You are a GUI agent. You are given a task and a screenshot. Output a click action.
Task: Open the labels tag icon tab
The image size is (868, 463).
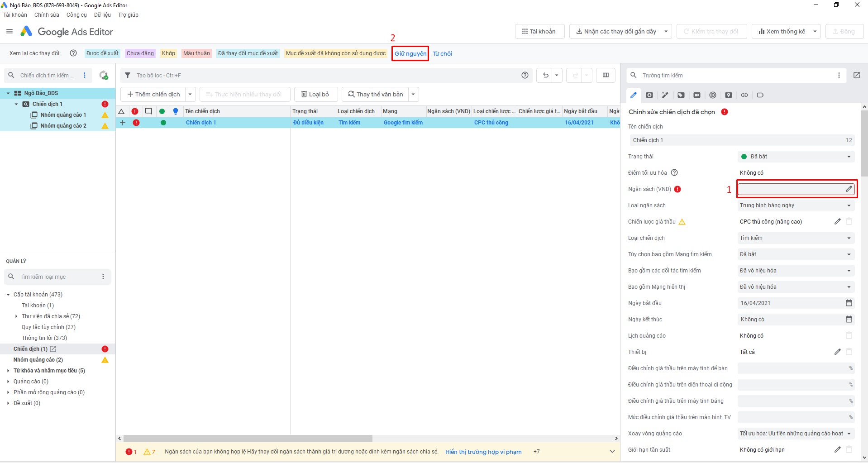tap(760, 95)
